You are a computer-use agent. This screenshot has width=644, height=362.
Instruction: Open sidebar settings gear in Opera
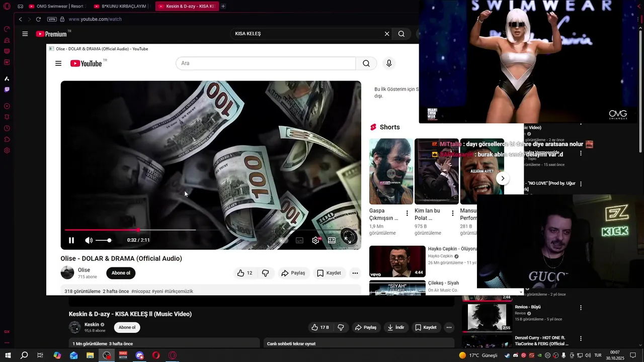coord(7,150)
